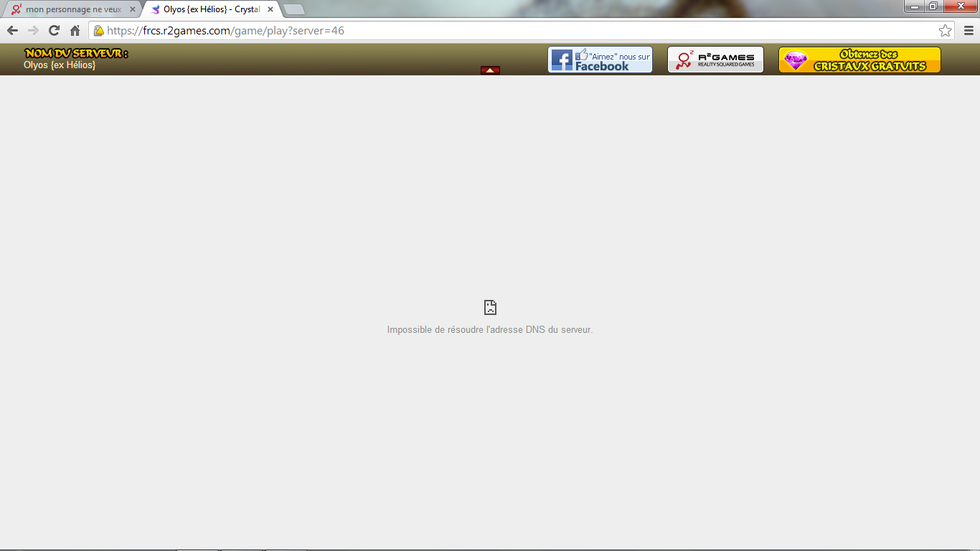Click into the frcs.r2games.com URL field
980x551 pixels.
pyautogui.click(x=502, y=31)
